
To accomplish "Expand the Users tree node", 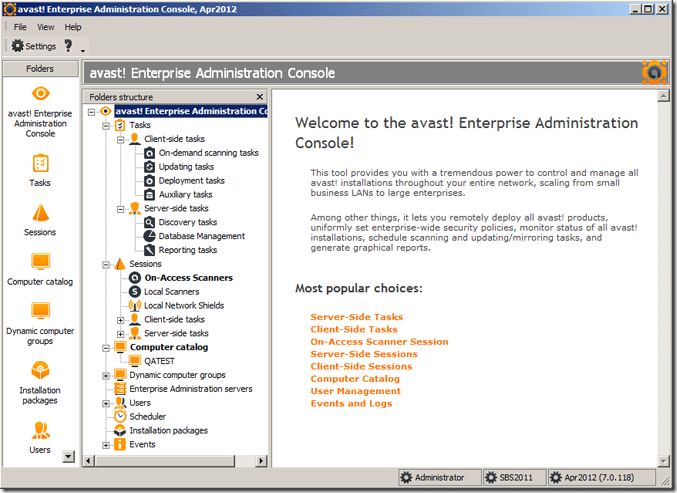I will coord(106,404).
